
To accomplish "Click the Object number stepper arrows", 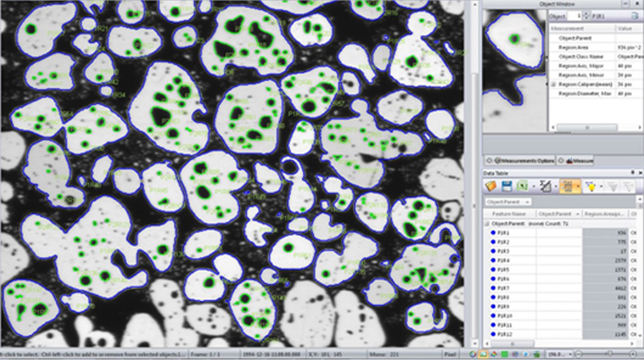I will tap(586, 16).
